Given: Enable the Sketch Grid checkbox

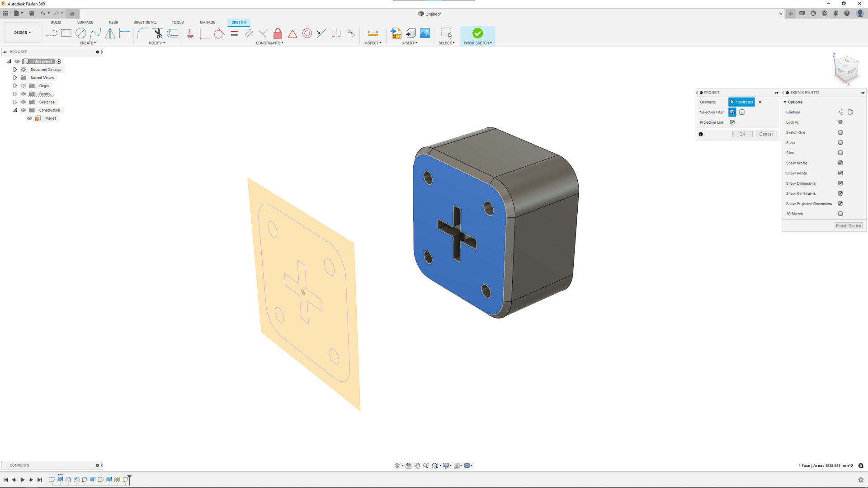Looking at the screenshot, I should [x=840, y=132].
